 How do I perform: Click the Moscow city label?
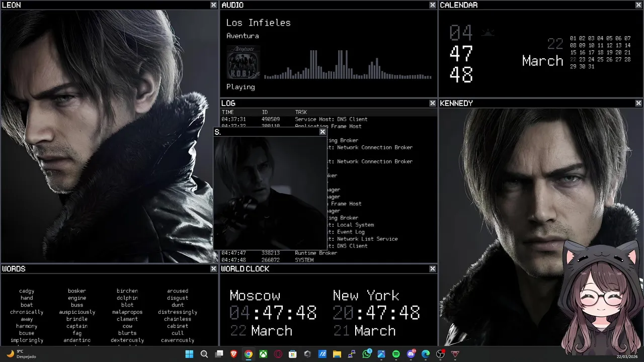[255, 296]
